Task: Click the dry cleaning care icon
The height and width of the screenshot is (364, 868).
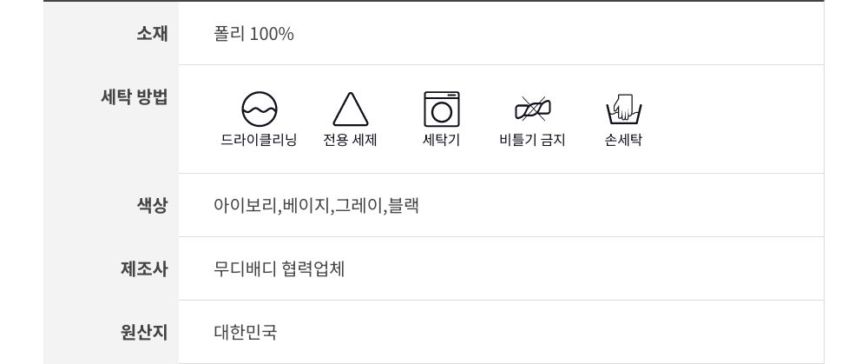Action: pos(259,109)
